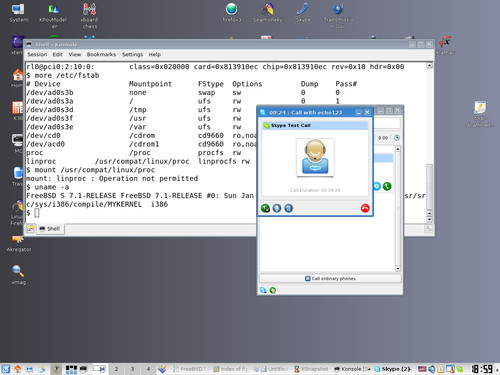Open the firefox3 desktop icon
Image resolution: width=500 pixels, height=375 pixels.
point(232,13)
